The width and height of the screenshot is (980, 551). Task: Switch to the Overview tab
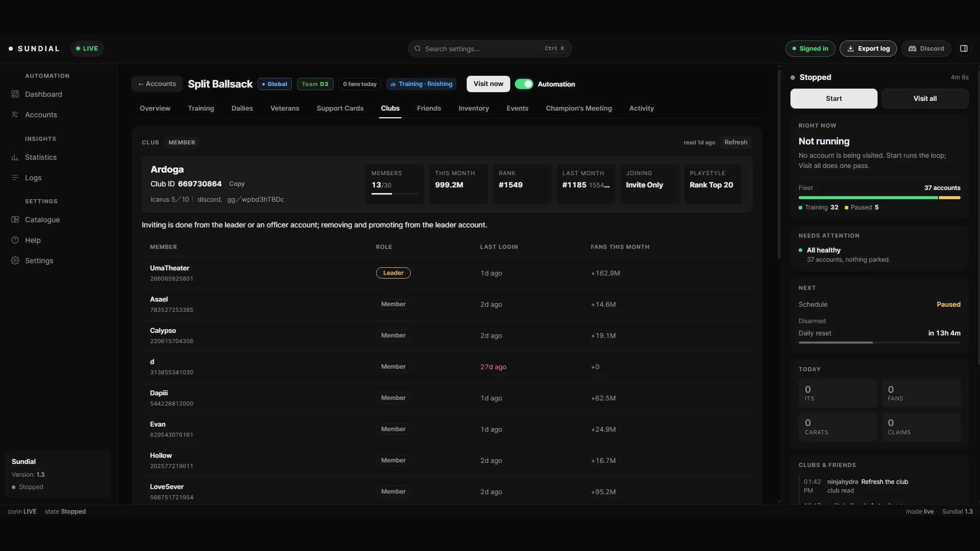(x=155, y=109)
